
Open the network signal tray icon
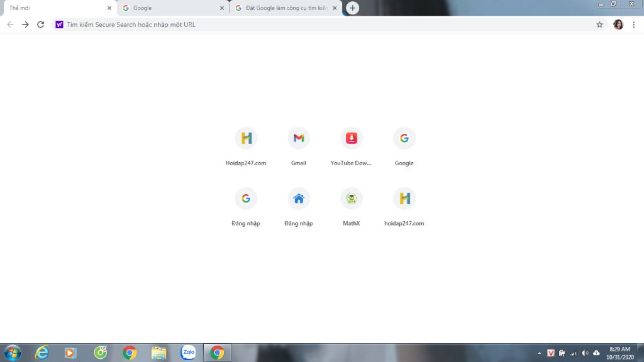point(574,353)
